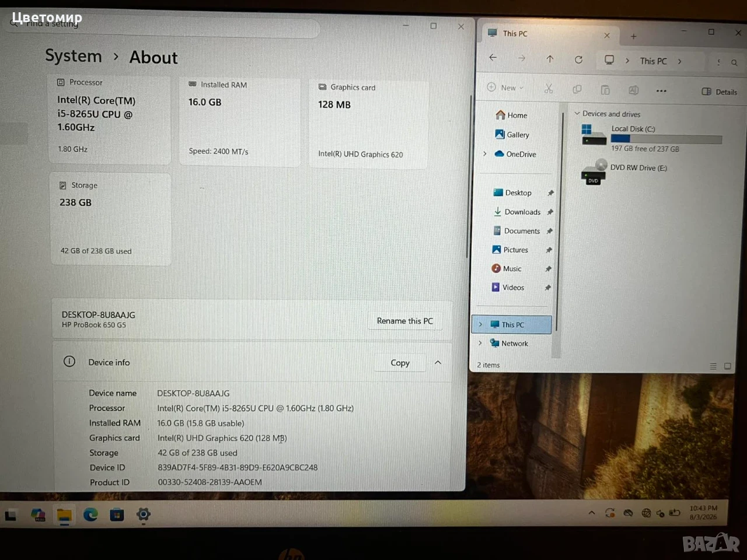Click the Settings window vertical scrollbar
747x560 pixels.
(x=468, y=178)
